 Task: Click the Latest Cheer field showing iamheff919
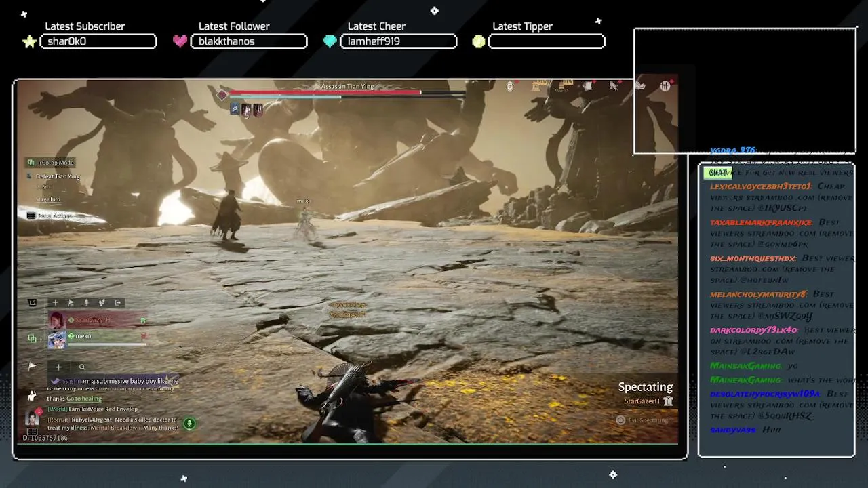click(x=399, y=41)
